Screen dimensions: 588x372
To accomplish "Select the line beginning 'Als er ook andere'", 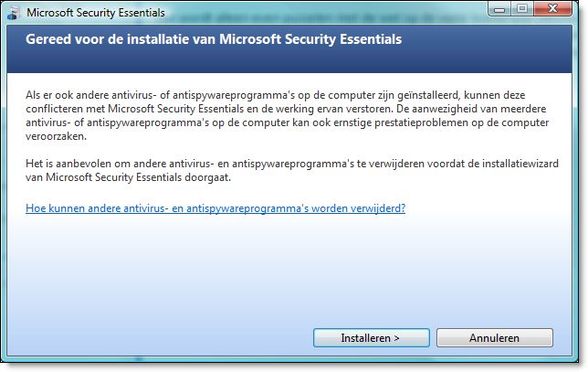I will (275, 95).
